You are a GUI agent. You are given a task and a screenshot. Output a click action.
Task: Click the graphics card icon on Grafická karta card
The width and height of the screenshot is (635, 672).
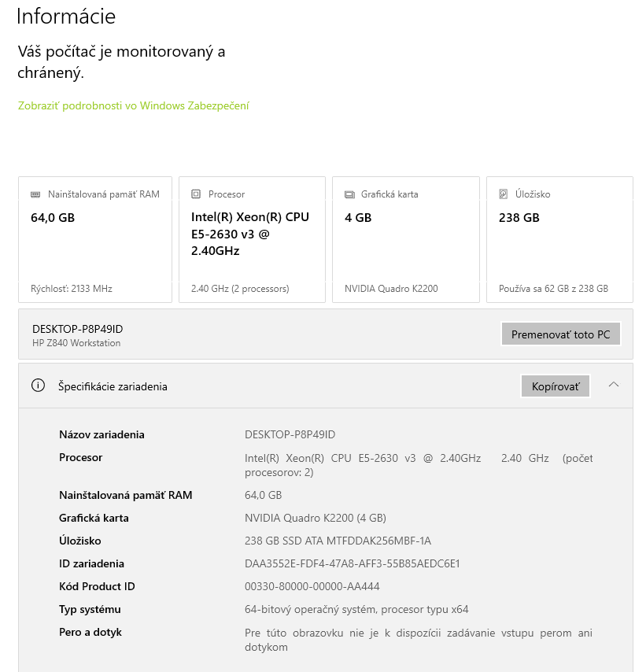(348, 194)
